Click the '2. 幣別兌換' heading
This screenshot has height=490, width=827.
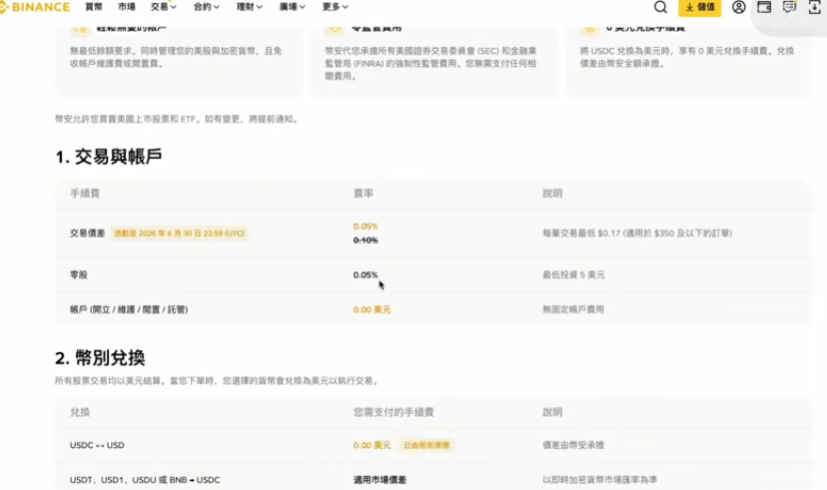click(100, 358)
